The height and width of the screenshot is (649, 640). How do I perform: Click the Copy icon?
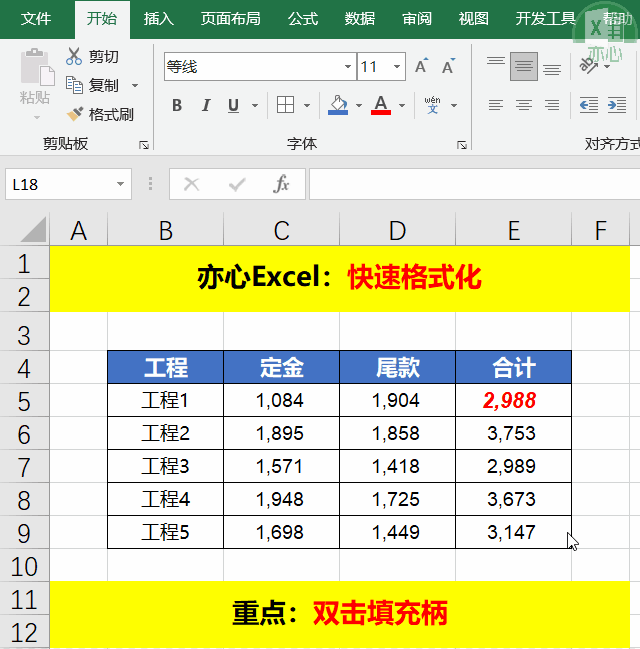coord(75,85)
